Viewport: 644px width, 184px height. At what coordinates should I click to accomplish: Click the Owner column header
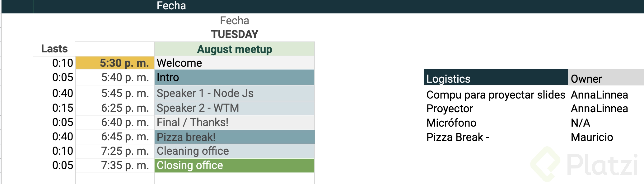(x=605, y=79)
